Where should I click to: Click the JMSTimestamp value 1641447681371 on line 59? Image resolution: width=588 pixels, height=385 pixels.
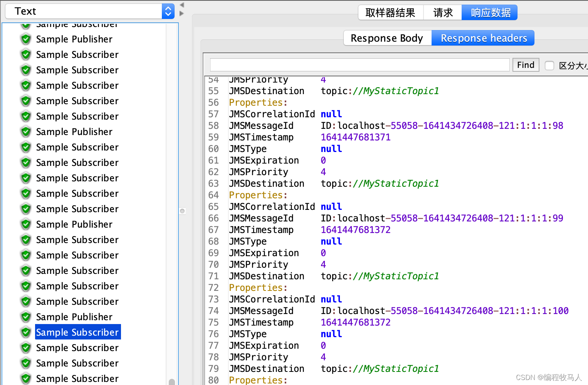tap(356, 137)
